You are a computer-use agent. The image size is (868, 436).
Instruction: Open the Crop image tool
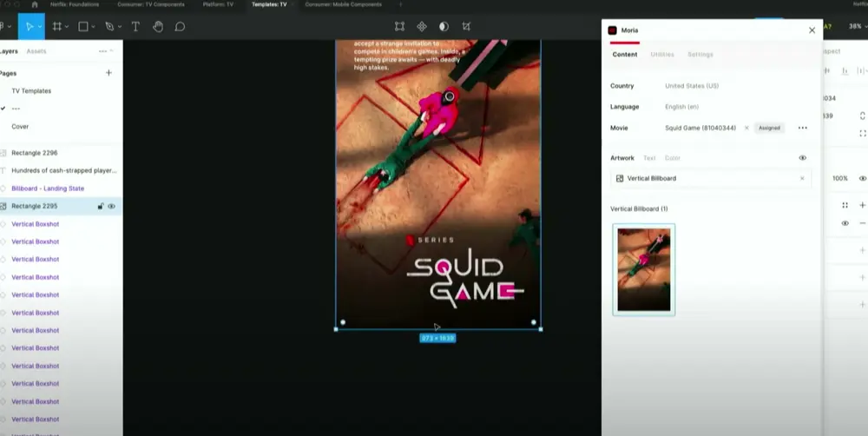pyautogui.click(x=466, y=26)
